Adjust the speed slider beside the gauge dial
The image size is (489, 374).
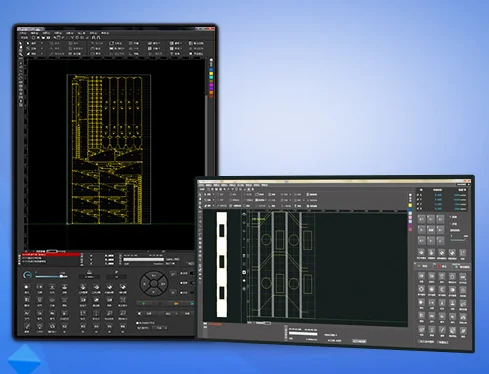click(51, 276)
